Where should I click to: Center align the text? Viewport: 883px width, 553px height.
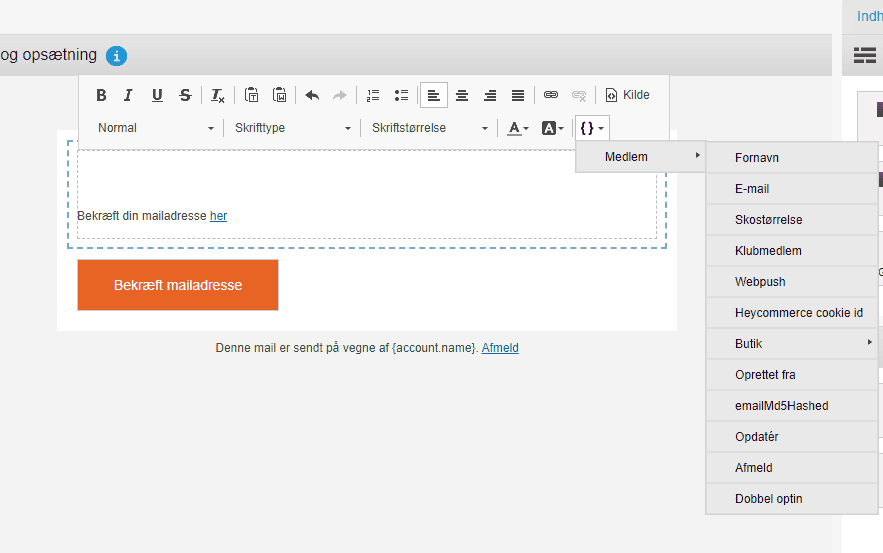pos(462,96)
